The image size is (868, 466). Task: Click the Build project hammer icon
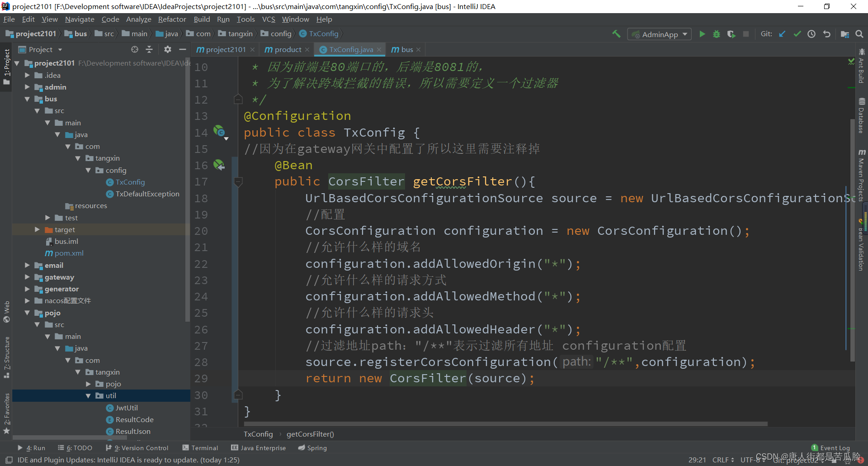click(x=616, y=34)
